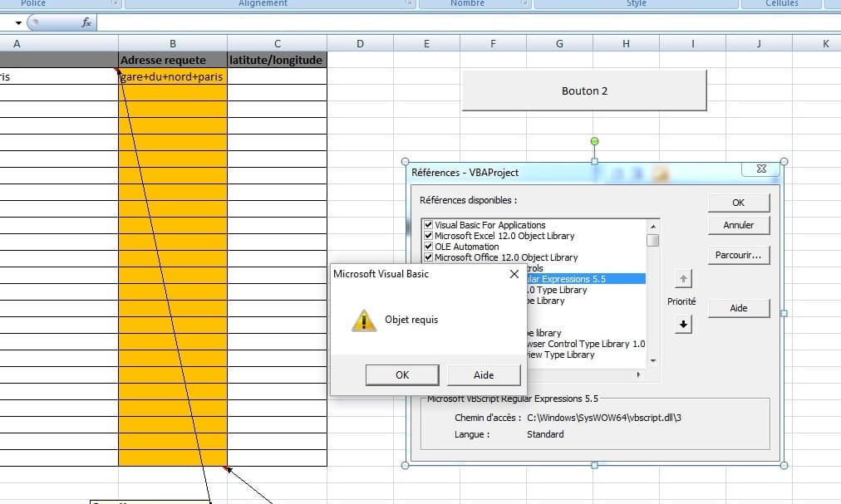Image resolution: width=841 pixels, height=504 pixels.
Task: Click the Parcourir... button
Action: (738, 255)
